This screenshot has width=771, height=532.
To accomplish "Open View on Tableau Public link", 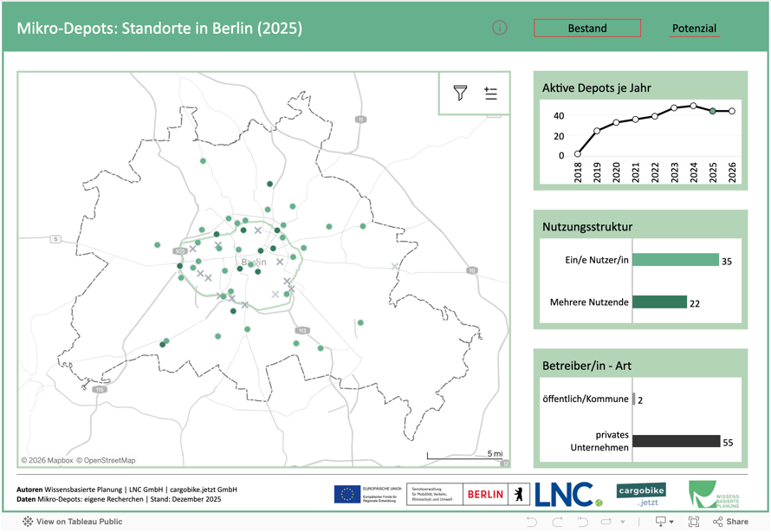I will (72, 522).
